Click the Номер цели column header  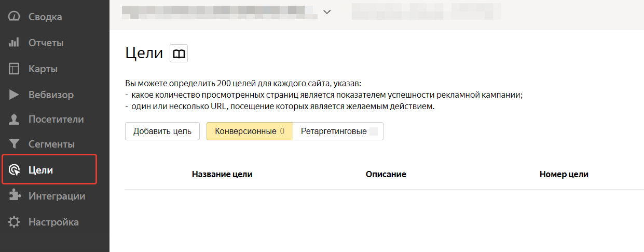pyautogui.click(x=564, y=175)
